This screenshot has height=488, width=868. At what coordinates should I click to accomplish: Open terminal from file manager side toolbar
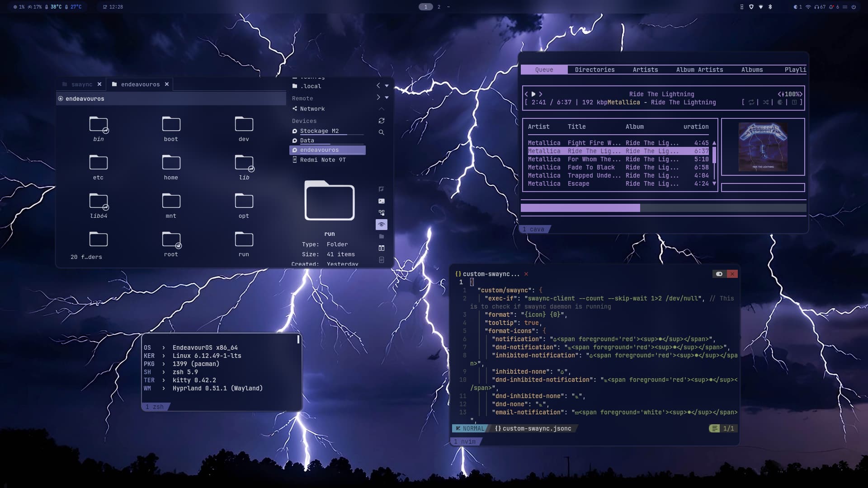coord(382,201)
